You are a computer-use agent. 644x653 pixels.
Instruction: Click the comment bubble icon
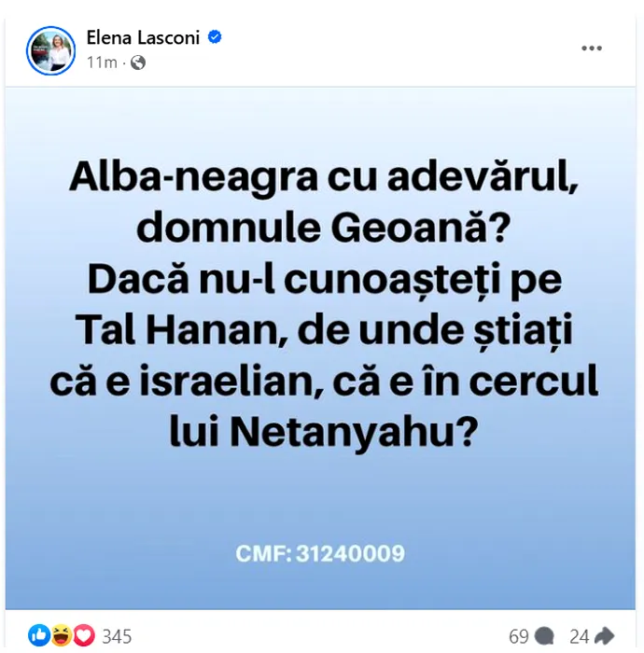point(545,636)
